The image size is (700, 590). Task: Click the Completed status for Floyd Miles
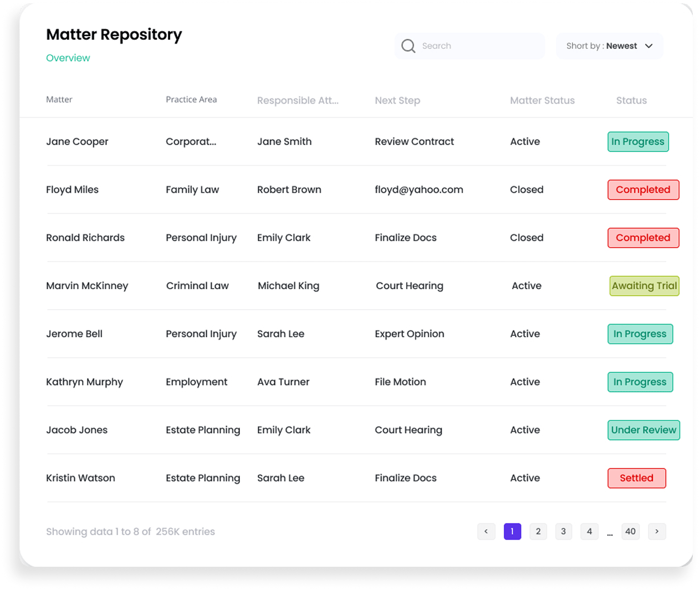643,189
